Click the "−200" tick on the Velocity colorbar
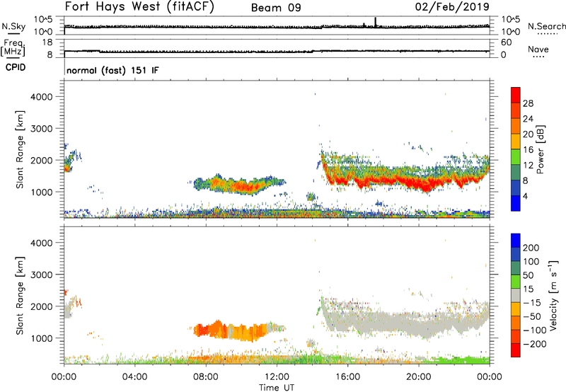 click(x=535, y=344)
